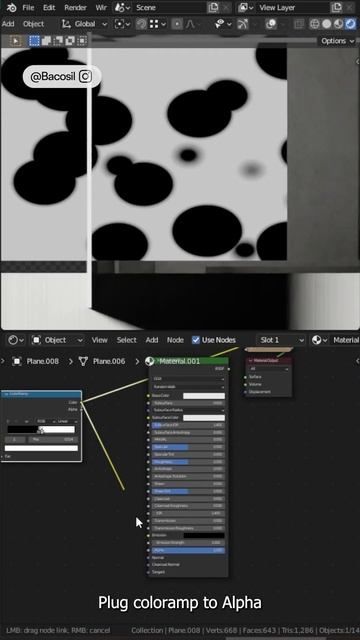Open the node editor Select menu
360x640 pixels.
pyautogui.click(x=127, y=340)
